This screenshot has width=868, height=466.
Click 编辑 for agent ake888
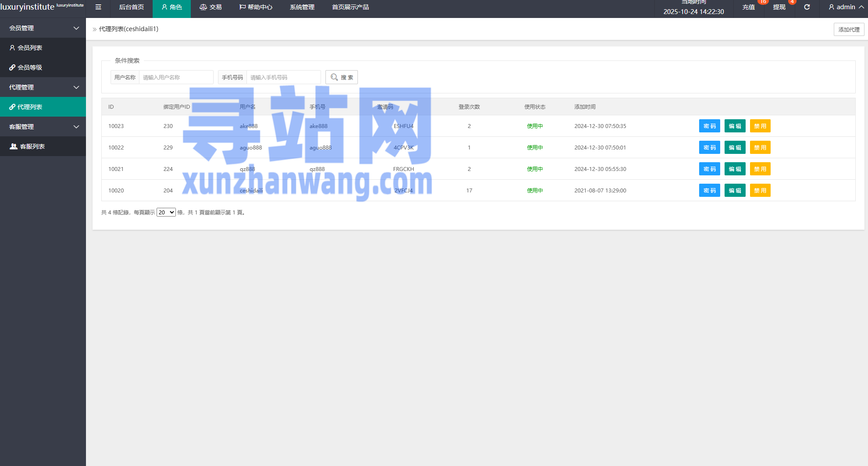click(x=735, y=126)
